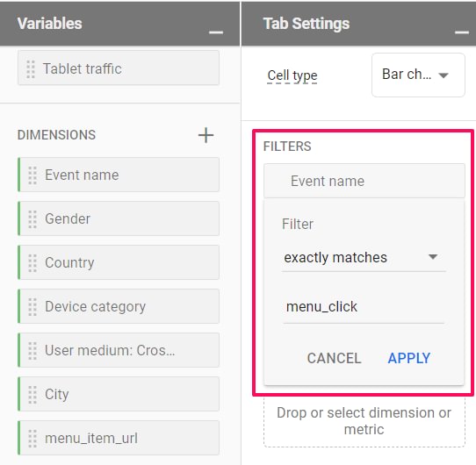This screenshot has width=476, height=465.
Task: Click the drop or select dimension box
Action: pos(364,421)
